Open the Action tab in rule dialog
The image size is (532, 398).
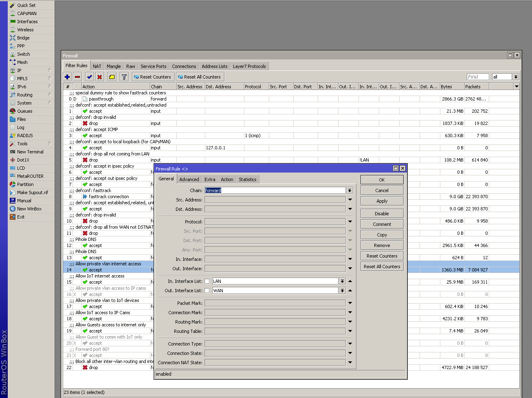227,179
